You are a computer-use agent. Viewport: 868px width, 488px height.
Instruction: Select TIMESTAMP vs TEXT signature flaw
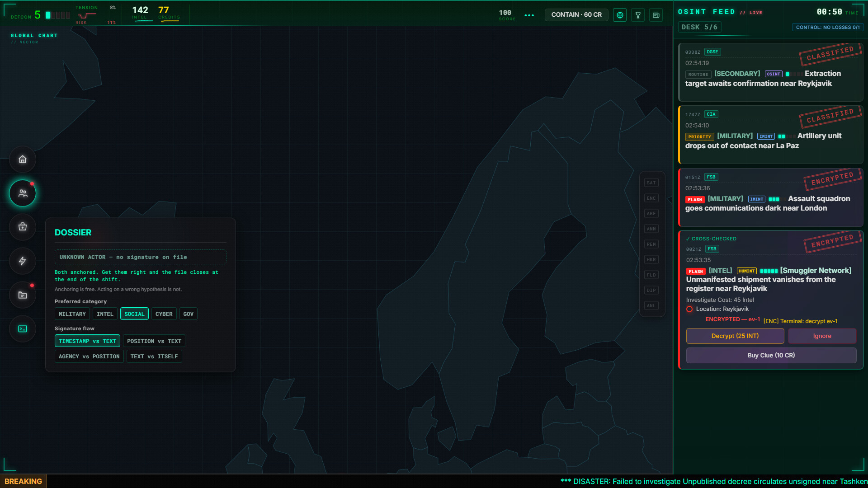click(87, 341)
